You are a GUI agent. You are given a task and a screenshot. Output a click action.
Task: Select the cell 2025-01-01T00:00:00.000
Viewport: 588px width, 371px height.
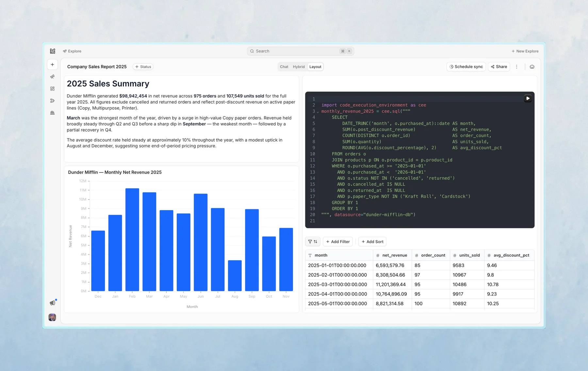click(339, 266)
